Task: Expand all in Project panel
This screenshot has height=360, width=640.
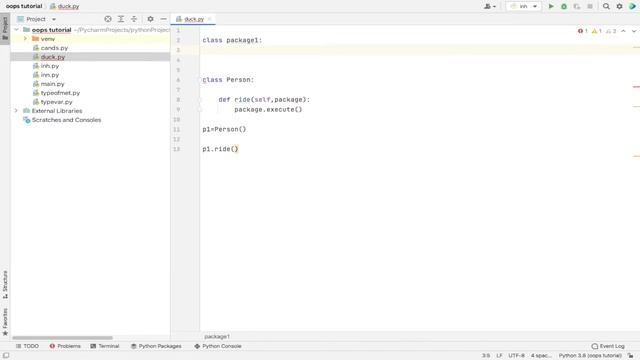Action: 121,19
